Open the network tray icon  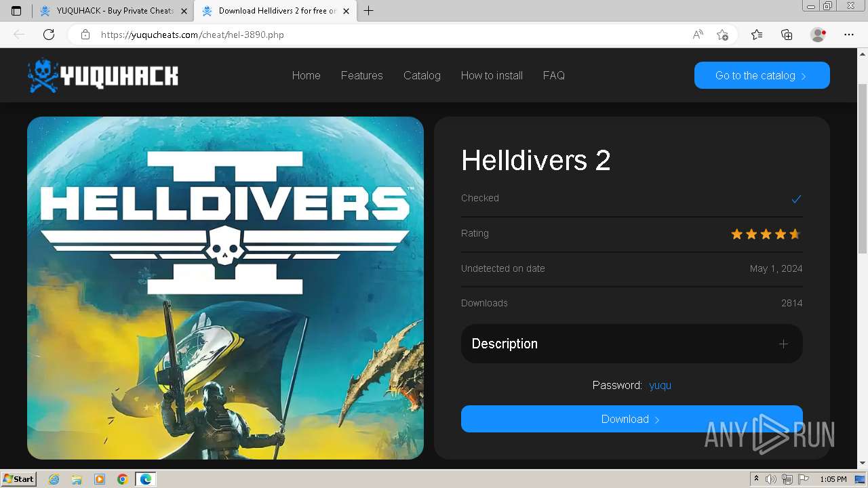(x=787, y=479)
